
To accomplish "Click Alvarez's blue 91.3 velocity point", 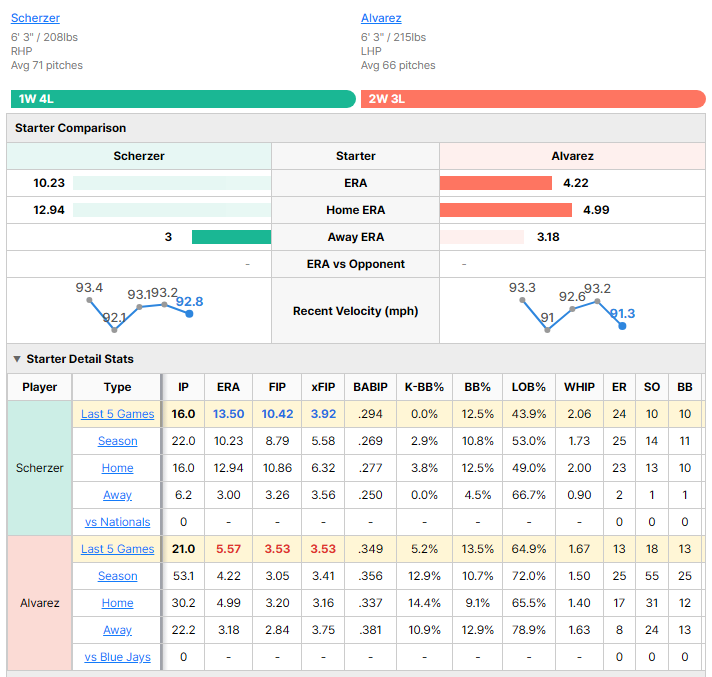I will (623, 326).
